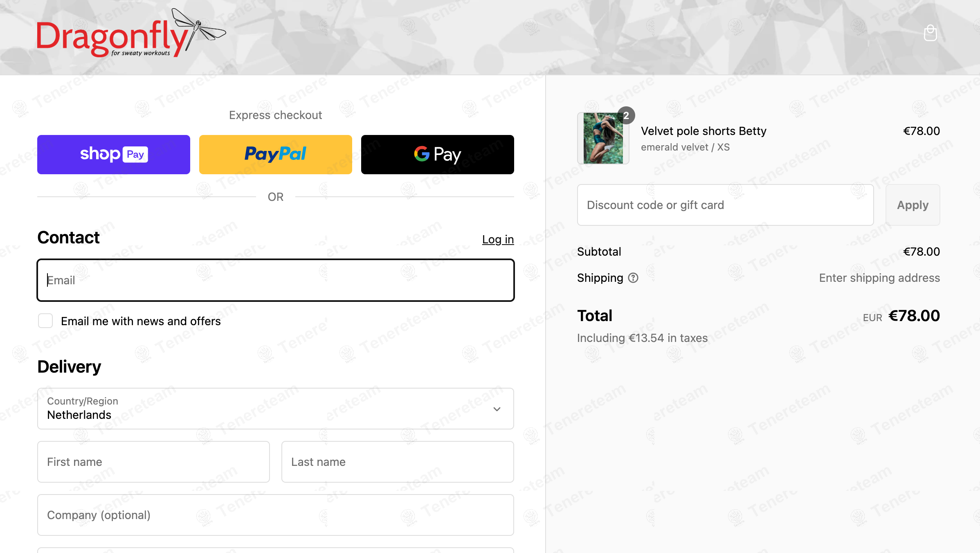Click the Velvet pole shorts Betty product title
Viewport: 980px width, 553px height.
click(704, 131)
